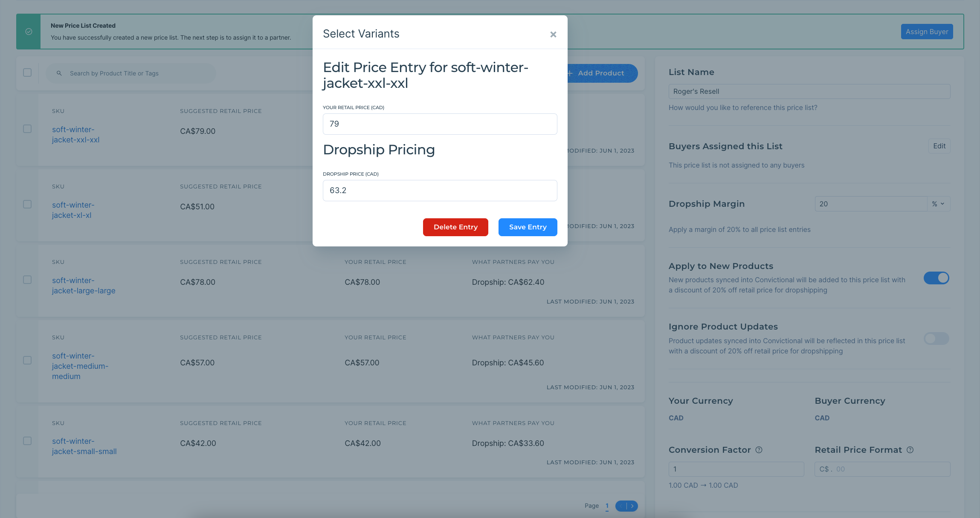Click the success checkmark icon in banner
Viewport: 980px width, 518px height.
coord(29,32)
